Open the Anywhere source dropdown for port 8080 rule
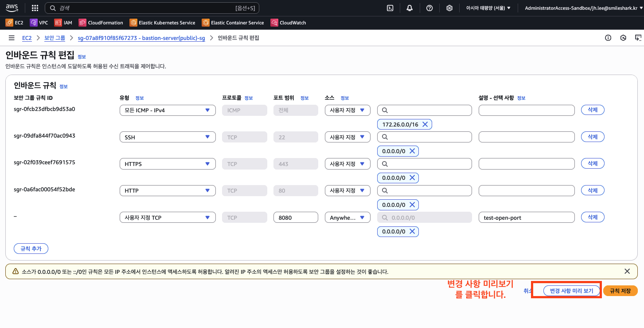Screen dimensions: 644x328 coord(347,217)
